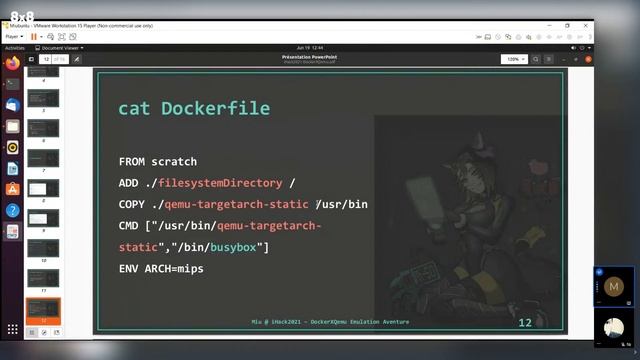The height and width of the screenshot is (360, 640).
Task: Select slide 5 thumbnail
Action: (x=43, y=98)
